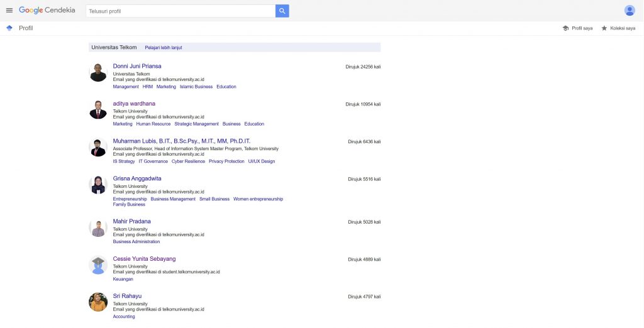Open Mahir Pradana profile name link
The image size is (644, 328).
[132, 221]
